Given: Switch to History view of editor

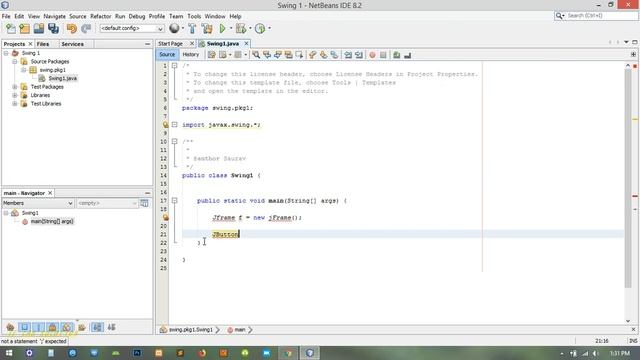Looking at the screenshot, I should 191,55.
